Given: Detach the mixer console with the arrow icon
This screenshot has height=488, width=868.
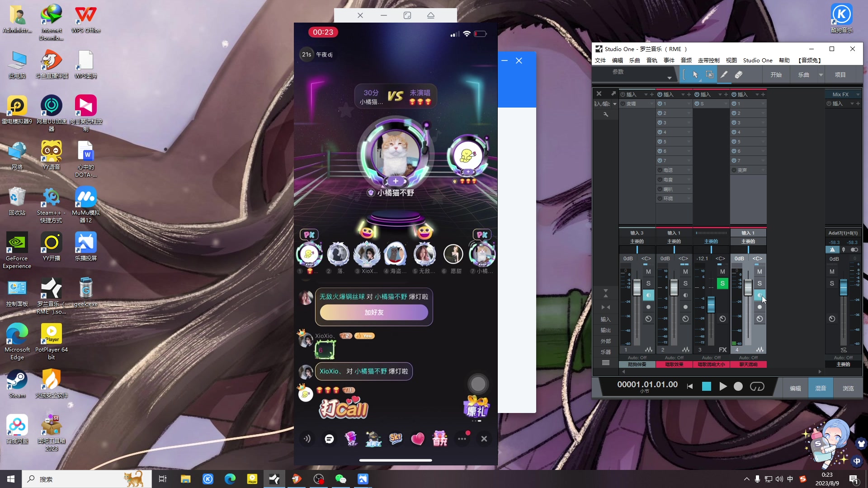Looking at the screenshot, I should (613, 94).
